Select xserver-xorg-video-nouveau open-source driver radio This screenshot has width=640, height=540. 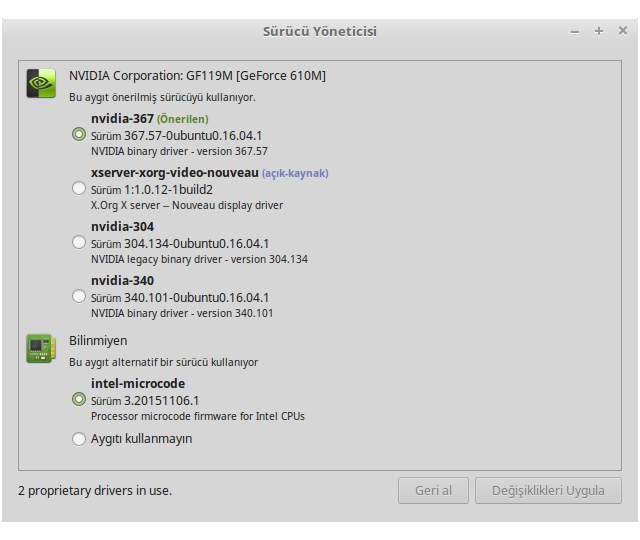[x=79, y=189]
